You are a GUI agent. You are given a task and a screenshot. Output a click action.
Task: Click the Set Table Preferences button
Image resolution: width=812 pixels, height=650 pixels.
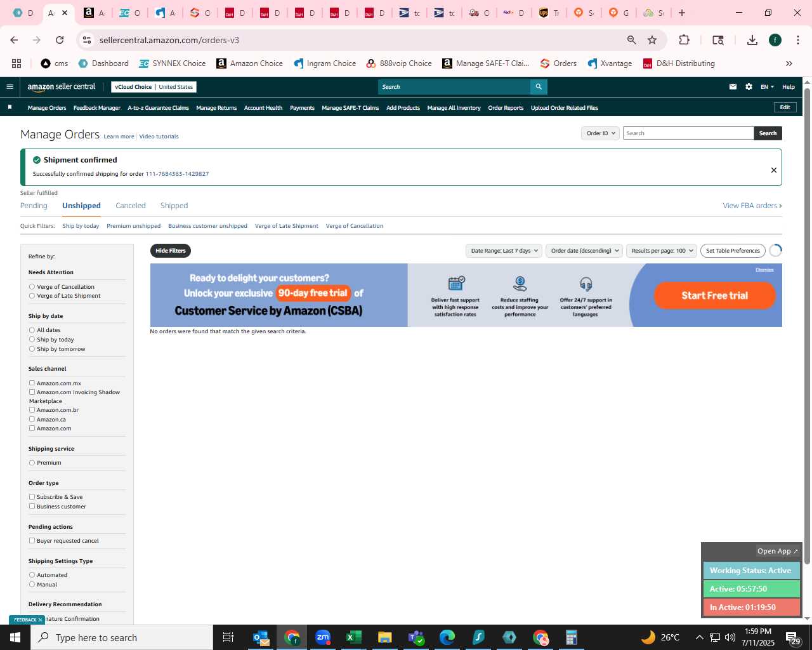(x=733, y=251)
